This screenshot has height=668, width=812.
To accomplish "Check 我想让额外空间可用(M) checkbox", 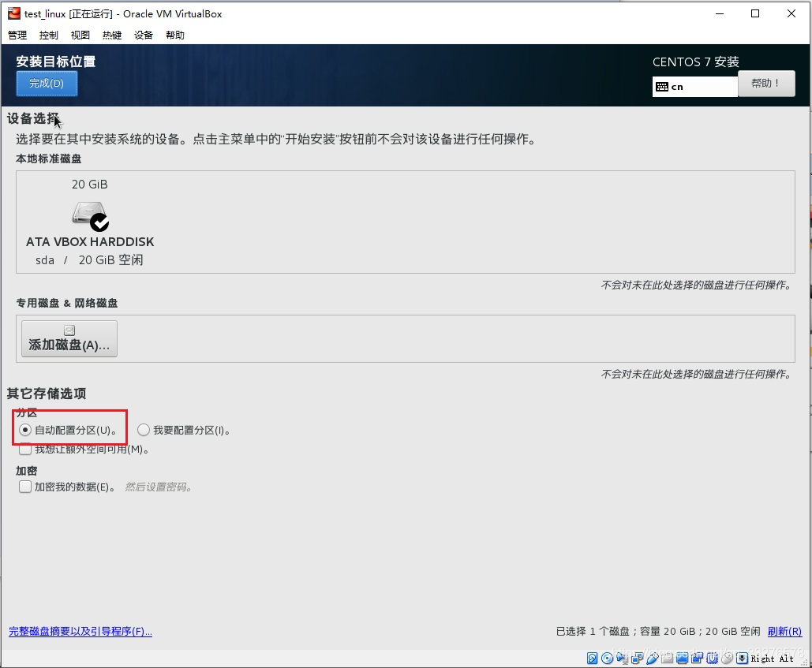I will click(25, 449).
